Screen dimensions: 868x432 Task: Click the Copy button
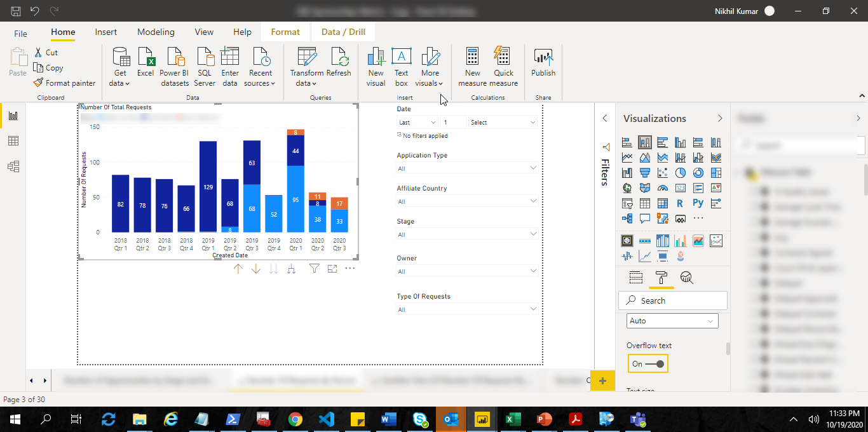pyautogui.click(x=49, y=68)
